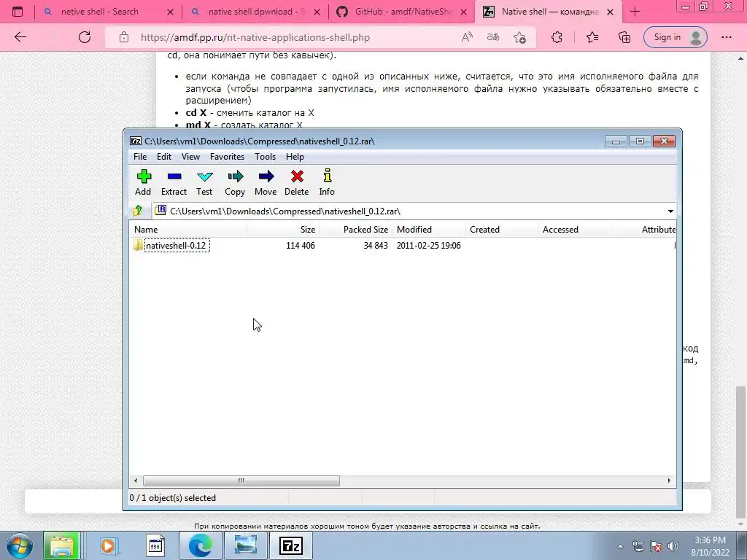This screenshot has height=560, width=747.
Task: Open Edge Settings and more menu
Action: point(726,37)
